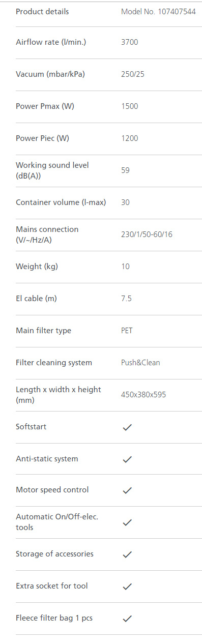Select the dimensions value 450x380x595
Viewport: 202px width, 644px height.
(x=143, y=395)
